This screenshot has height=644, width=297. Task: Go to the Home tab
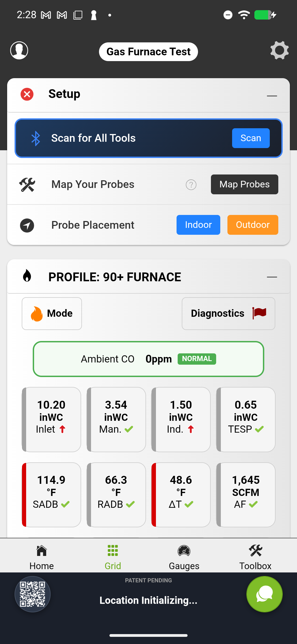pyautogui.click(x=42, y=557)
